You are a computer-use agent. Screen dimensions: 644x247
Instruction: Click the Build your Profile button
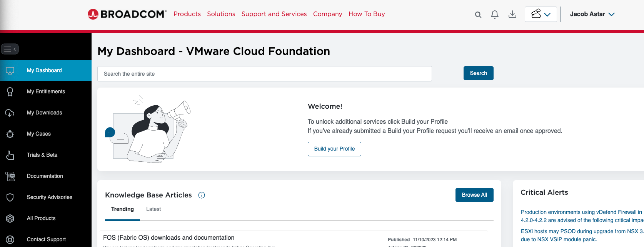(x=334, y=149)
